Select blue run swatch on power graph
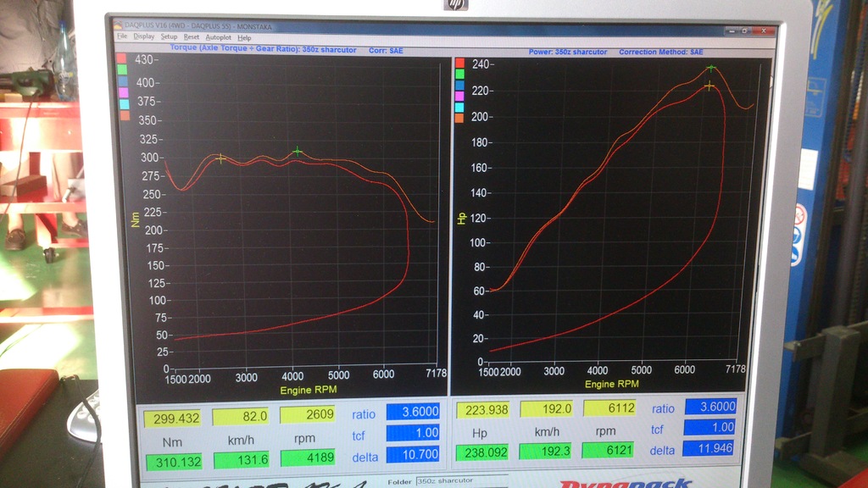The image size is (868, 488). pyautogui.click(x=459, y=86)
